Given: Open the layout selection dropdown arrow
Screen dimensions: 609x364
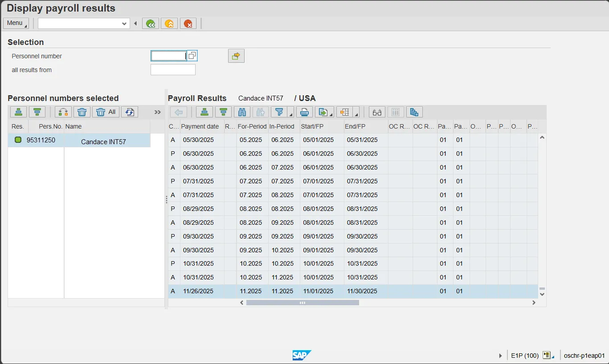Looking at the screenshot, I should click(x=356, y=113).
